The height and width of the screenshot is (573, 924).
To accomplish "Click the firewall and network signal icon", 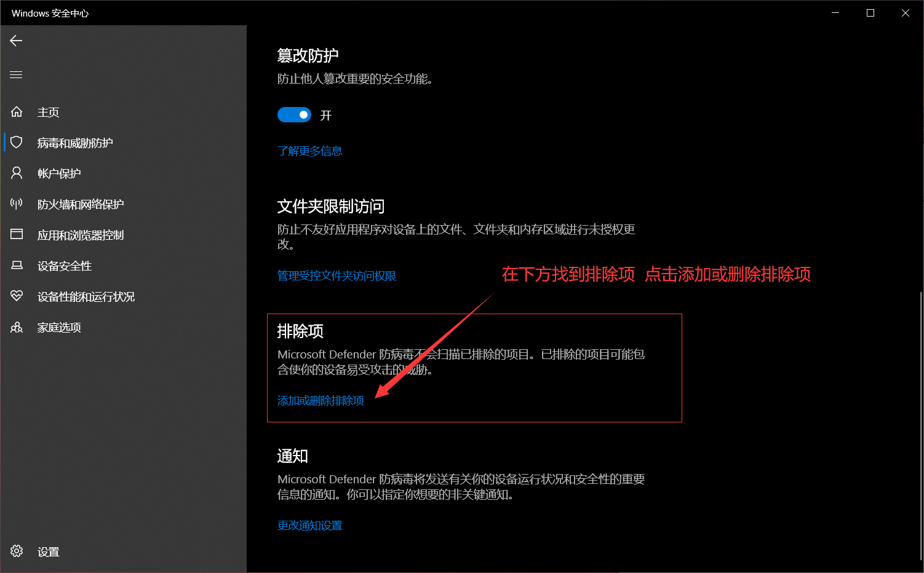I will 17,204.
